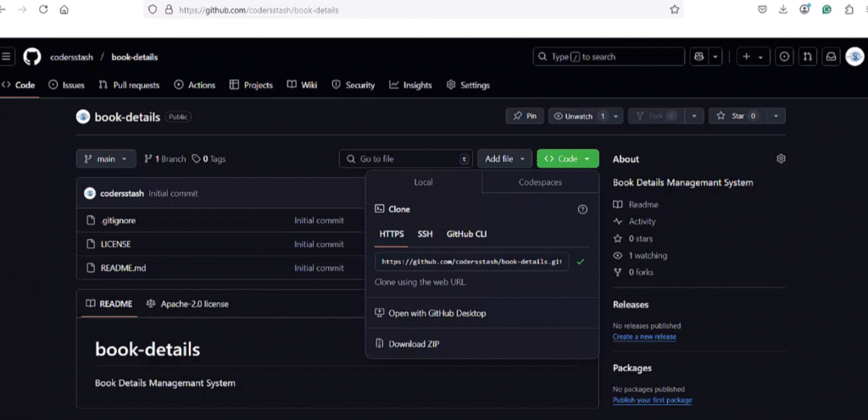View the 0 Tags link

click(209, 158)
